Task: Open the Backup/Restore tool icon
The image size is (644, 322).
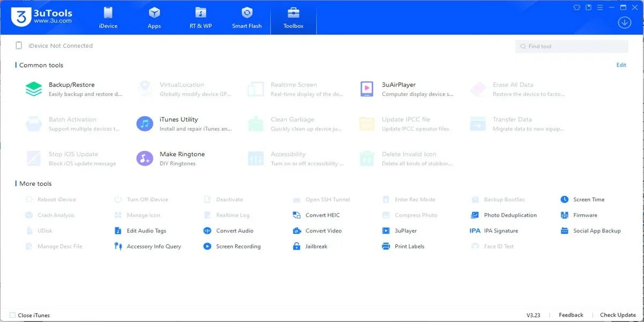Action: coord(34,89)
